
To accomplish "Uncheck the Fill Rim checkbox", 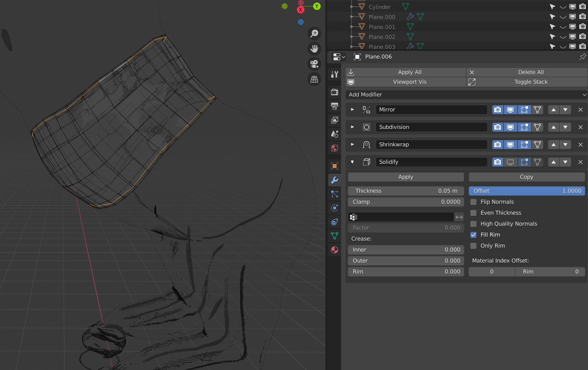I will 473,235.
